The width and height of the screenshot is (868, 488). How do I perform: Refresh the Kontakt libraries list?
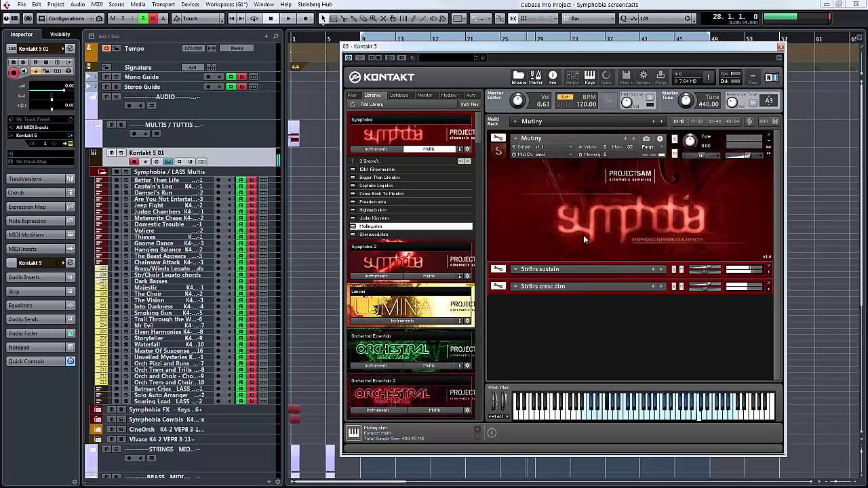(353, 104)
